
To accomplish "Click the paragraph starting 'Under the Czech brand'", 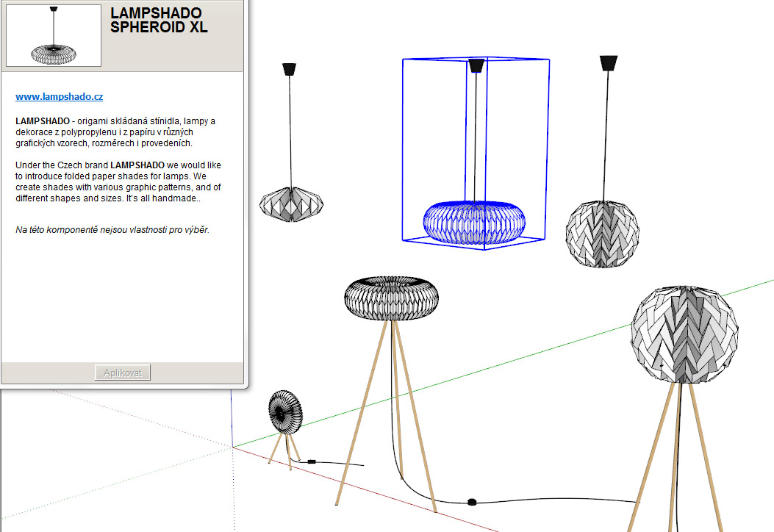I will (x=118, y=181).
